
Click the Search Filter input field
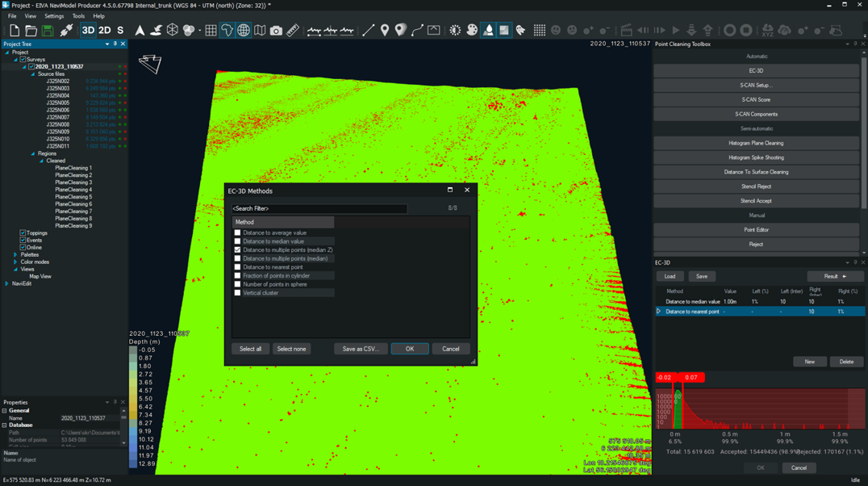click(x=319, y=208)
